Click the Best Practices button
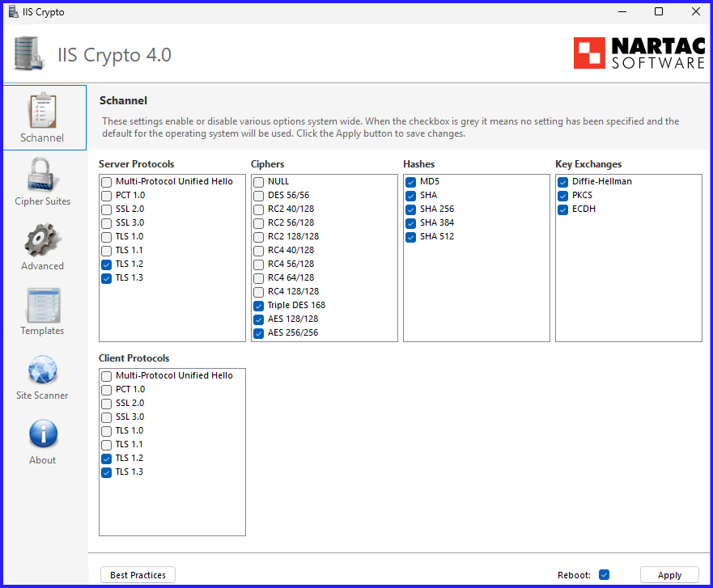Image resolution: width=713 pixels, height=588 pixels. (x=138, y=575)
